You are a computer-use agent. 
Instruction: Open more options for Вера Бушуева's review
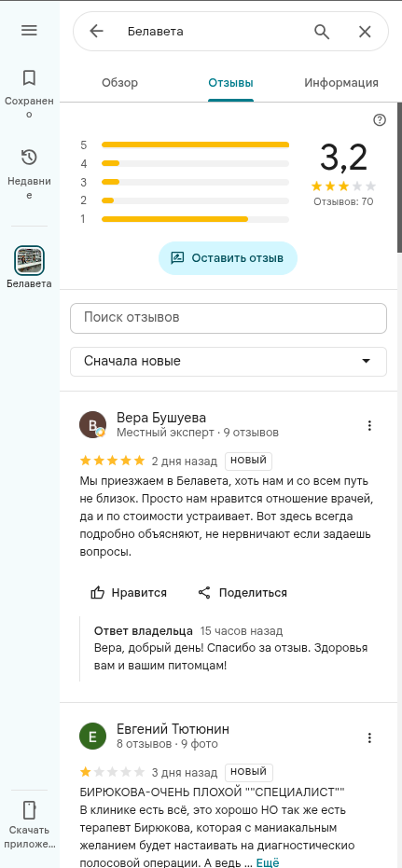pos(369,425)
